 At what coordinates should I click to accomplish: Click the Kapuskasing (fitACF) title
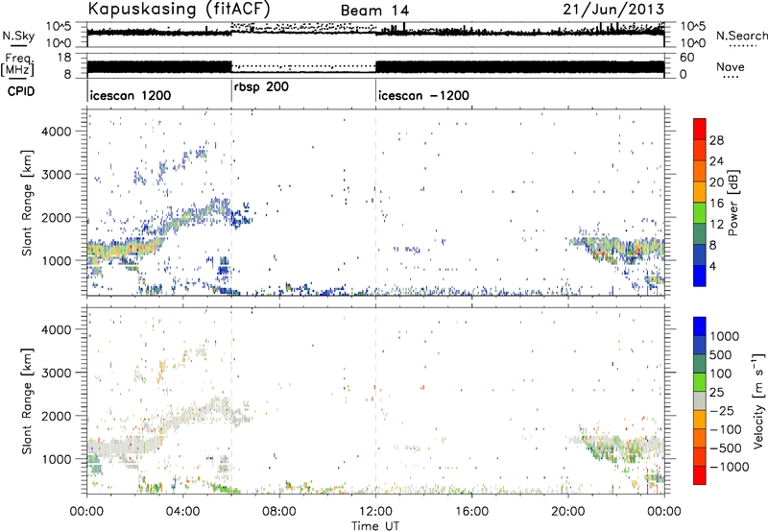point(179,9)
